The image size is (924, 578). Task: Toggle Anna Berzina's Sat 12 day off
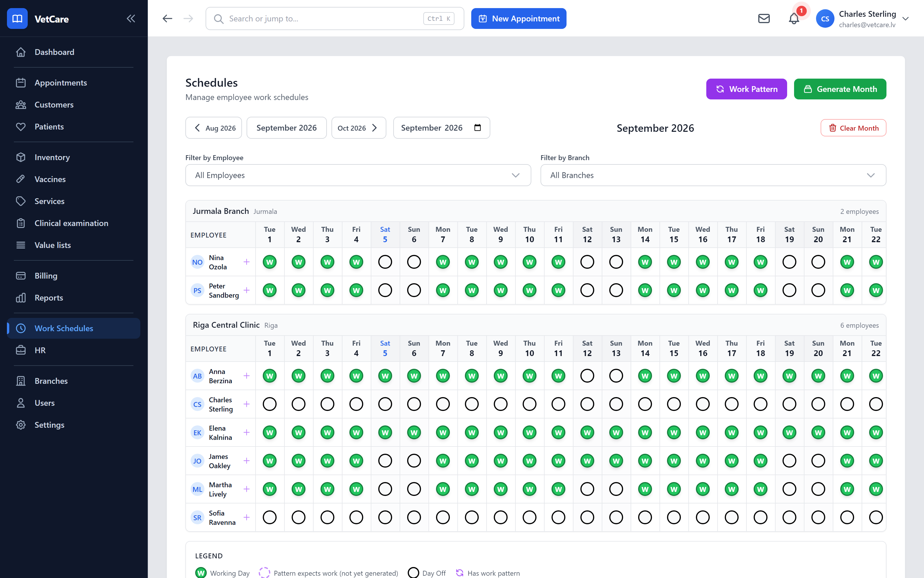coord(587,376)
